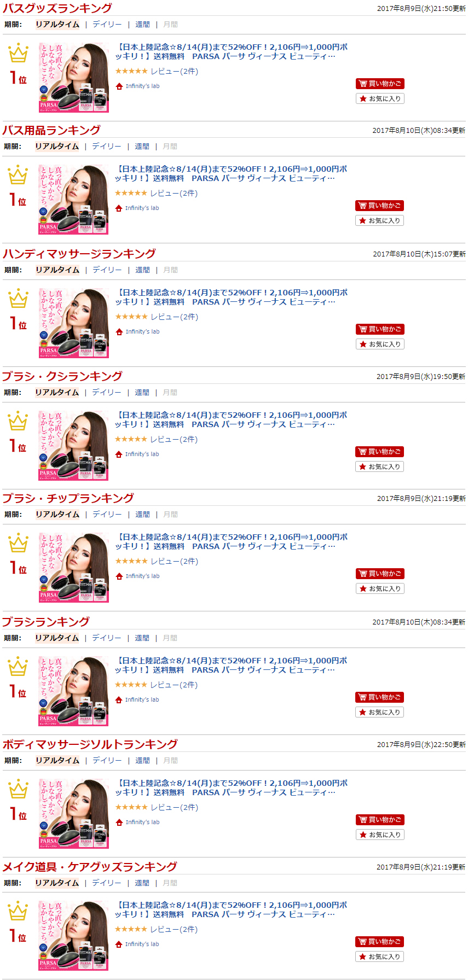Click favorite star button in ブラシランキング
The height and width of the screenshot is (980, 468).
click(379, 712)
